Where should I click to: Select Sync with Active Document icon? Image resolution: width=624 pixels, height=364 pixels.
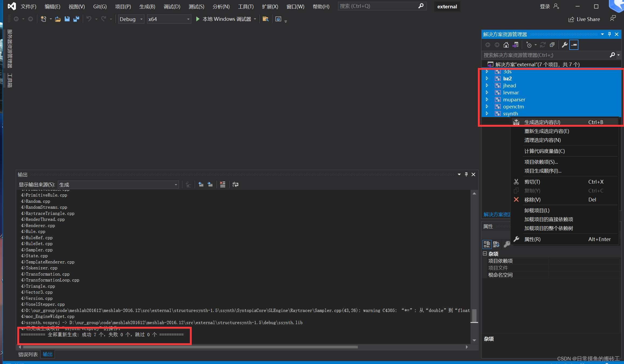pos(516,45)
